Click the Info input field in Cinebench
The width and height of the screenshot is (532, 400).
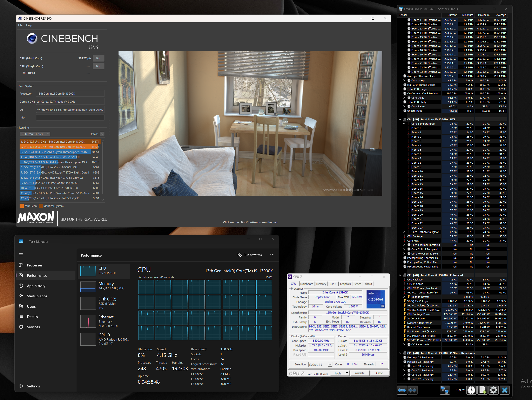coord(70,118)
